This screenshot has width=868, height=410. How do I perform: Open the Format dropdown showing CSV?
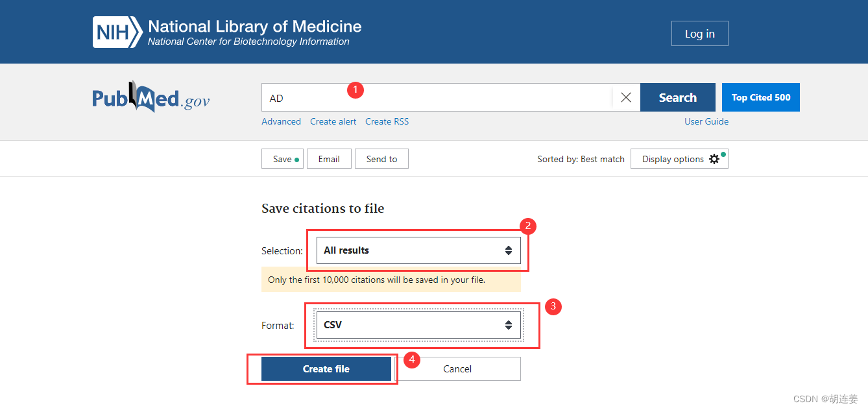pyautogui.click(x=418, y=325)
